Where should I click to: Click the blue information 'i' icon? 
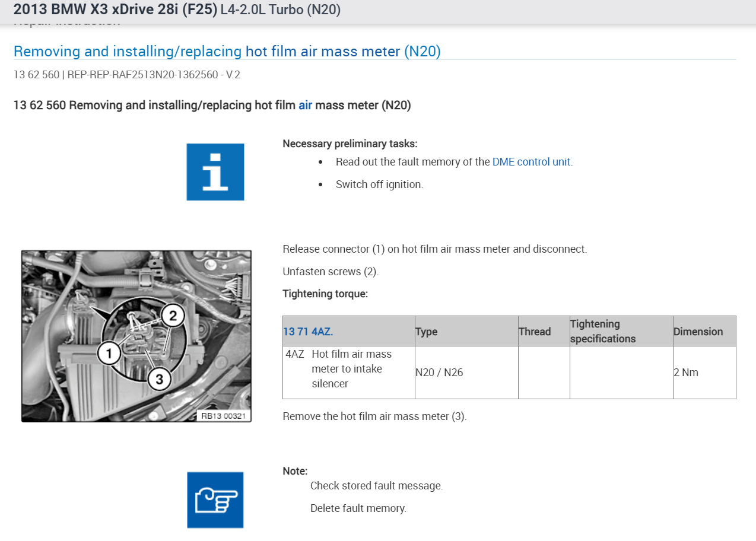[215, 171]
